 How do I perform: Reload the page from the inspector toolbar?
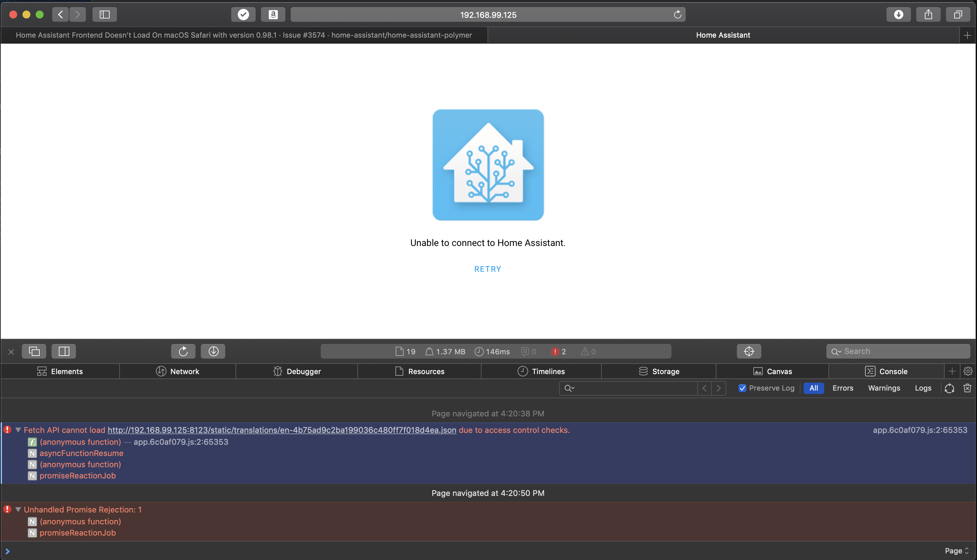tap(183, 351)
